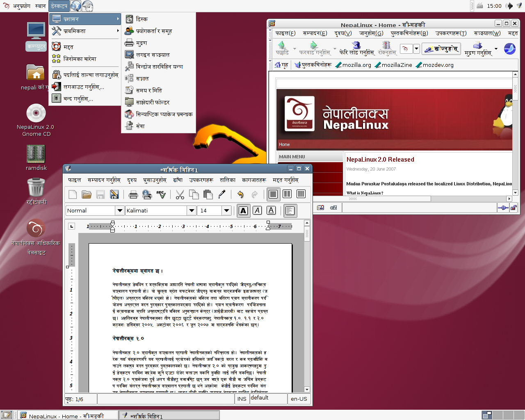Click the disk icon in the admin submenu

coord(129,19)
